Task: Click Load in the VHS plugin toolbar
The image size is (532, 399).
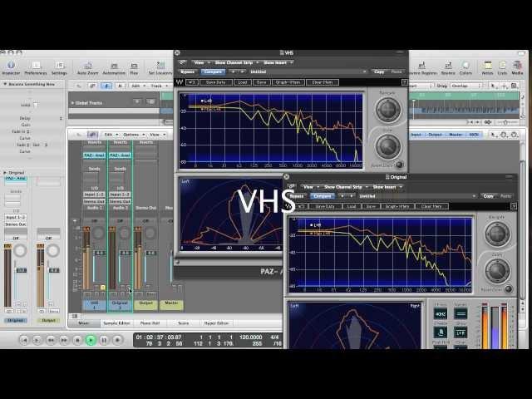Action: [x=242, y=82]
